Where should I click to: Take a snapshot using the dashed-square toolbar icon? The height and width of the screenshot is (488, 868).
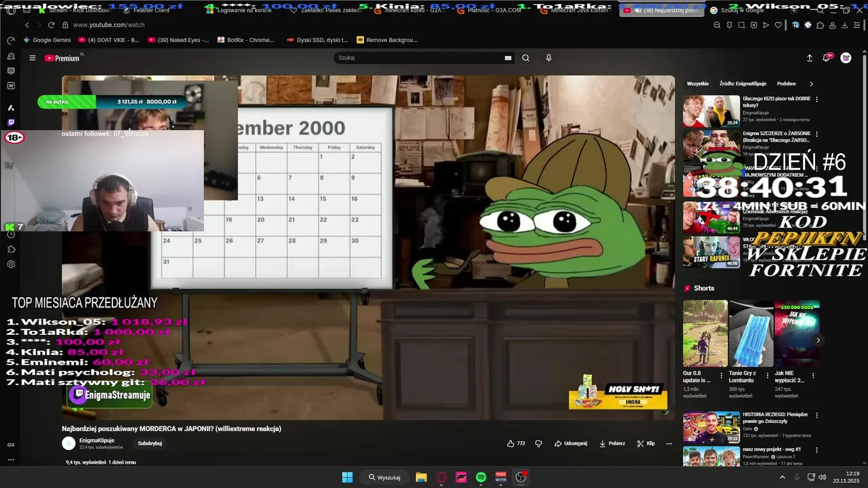(x=742, y=25)
